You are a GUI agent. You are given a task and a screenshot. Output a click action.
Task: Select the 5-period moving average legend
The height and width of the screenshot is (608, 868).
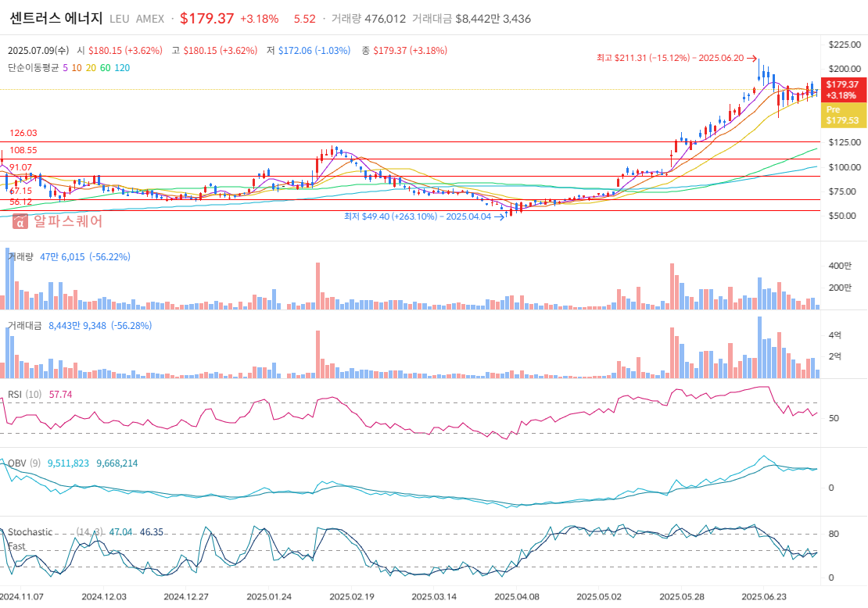[66, 67]
